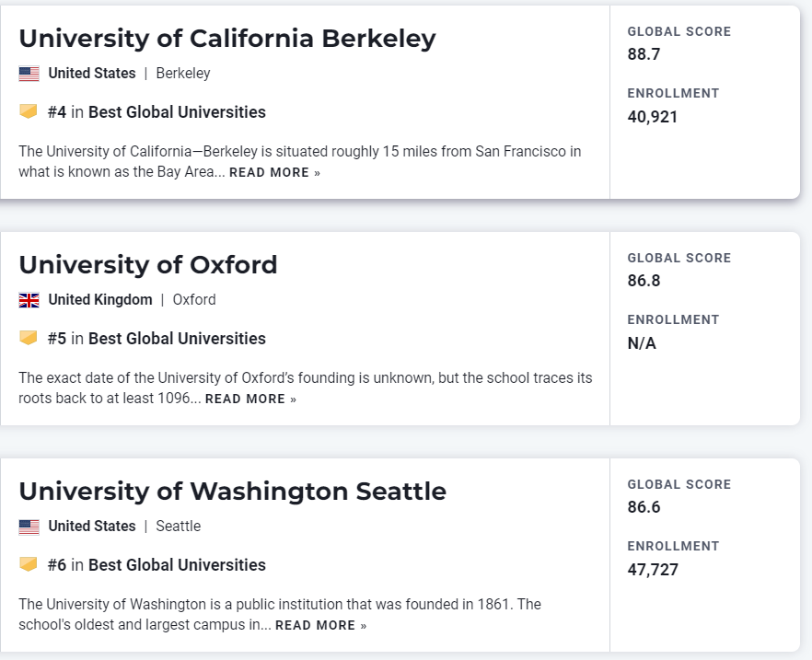Click Oxford's N/A enrollment value
Screen dimensions: 812x660
click(x=642, y=343)
